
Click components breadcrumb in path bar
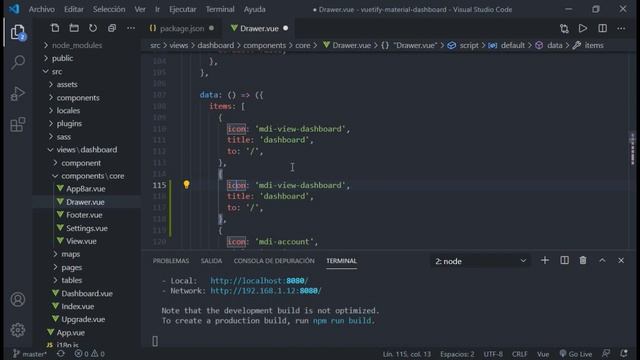click(x=264, y=45)
